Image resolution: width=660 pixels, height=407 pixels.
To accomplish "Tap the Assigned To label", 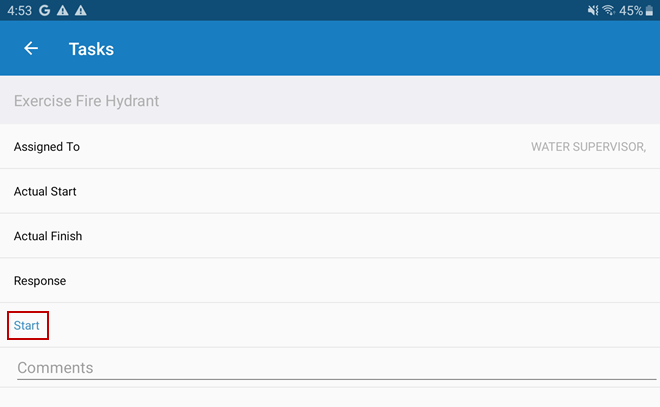I will tap(47, 147).
